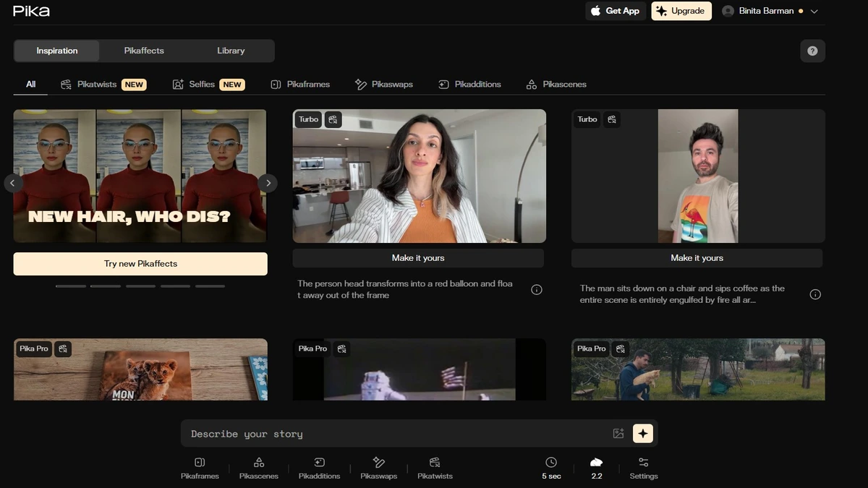This screenshot has height=488, width=868.
Task: Open the Pikadditions tool below prompt
Action: [319, 463]
